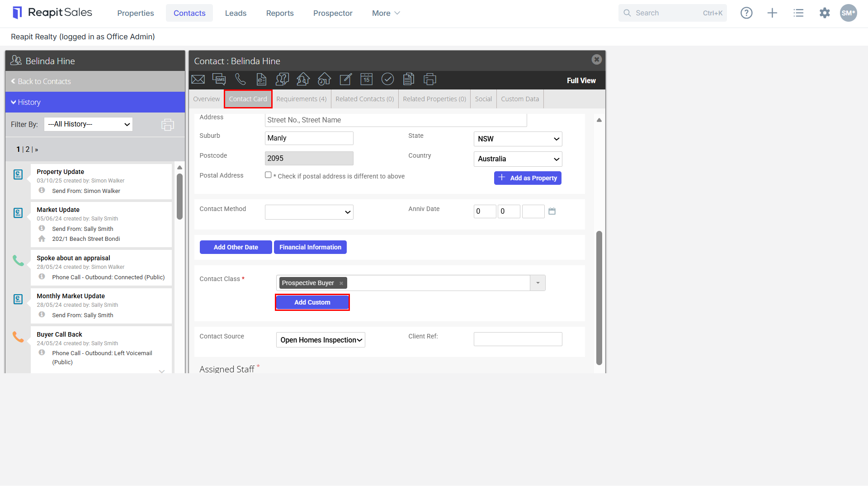Viewport: 868px width, 488px height.
Task: Click the checkmark task icon
Action: click(387, 79)
